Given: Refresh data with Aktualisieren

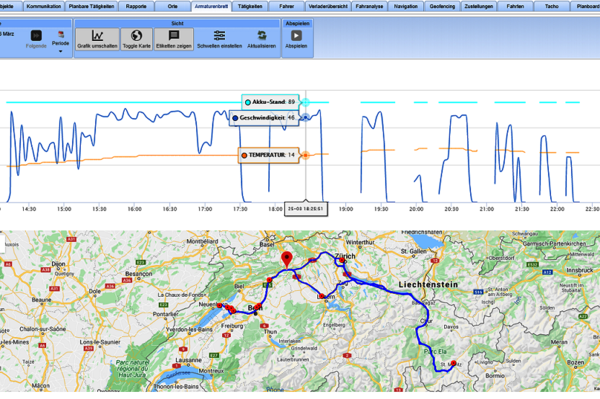Looking at the screenshot, I should pos(262,39).
